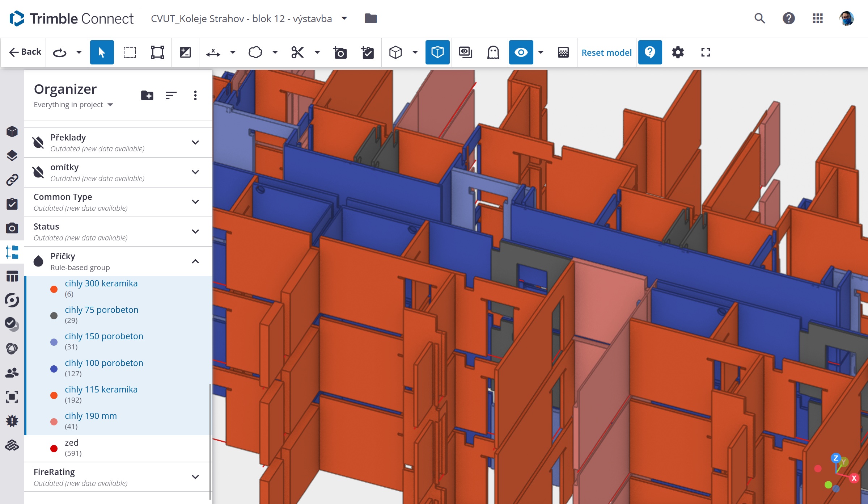Create a new ToDo from the toolbar

pyautogui.click(x=368, y=52)
